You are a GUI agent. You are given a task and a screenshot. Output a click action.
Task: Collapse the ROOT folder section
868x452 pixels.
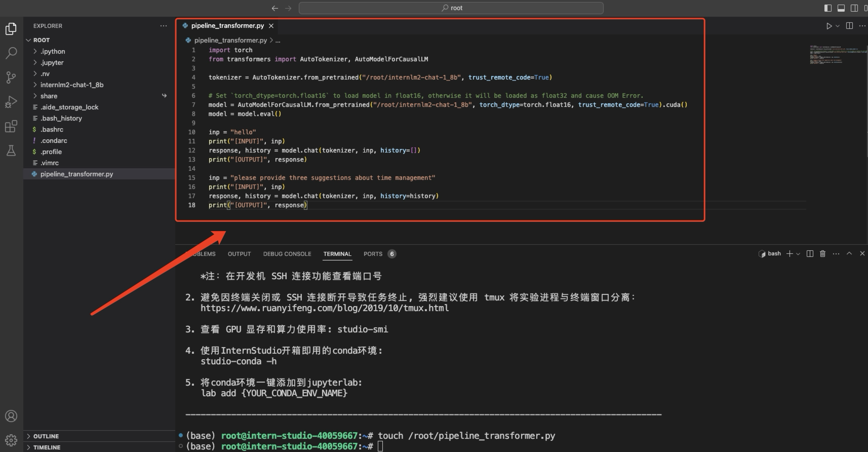(99, 40)
